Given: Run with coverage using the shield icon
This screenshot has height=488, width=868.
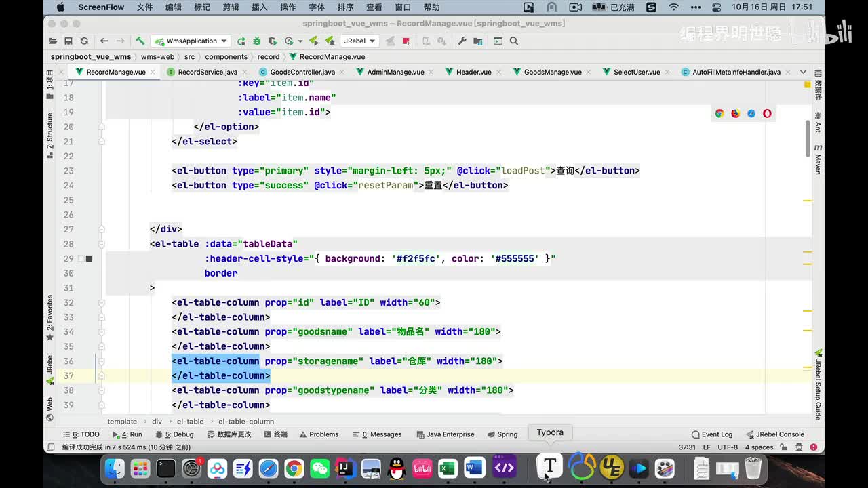Looking at the screenshot, I should point(273,41).
